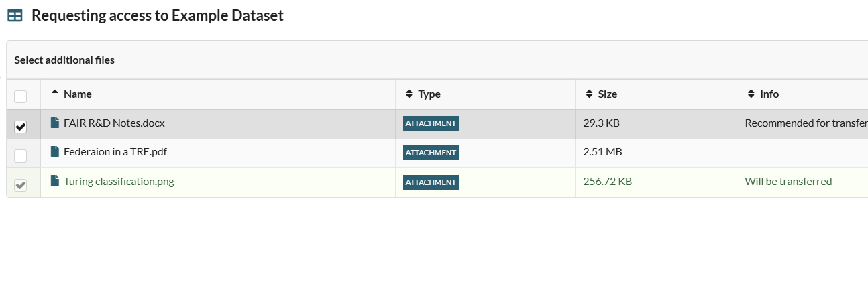The height and width of the screenshot is (282, 868).
Task: Click the Select additional files panel heading
Action: (64, 60)
